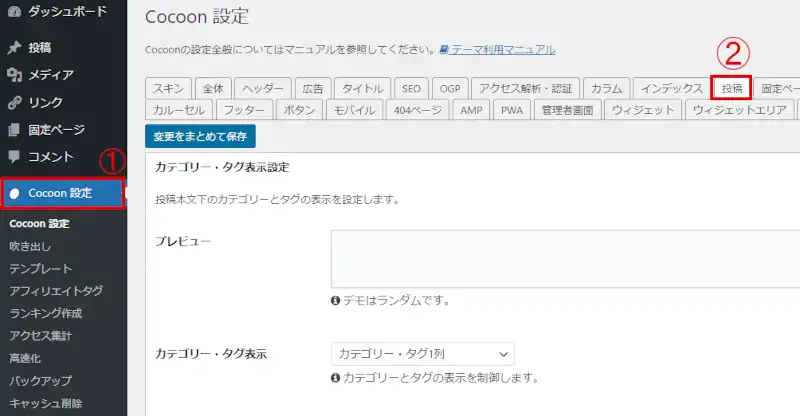
Task: Open the テーマ利用マニュアル link
Action: (x=503, y=50)
